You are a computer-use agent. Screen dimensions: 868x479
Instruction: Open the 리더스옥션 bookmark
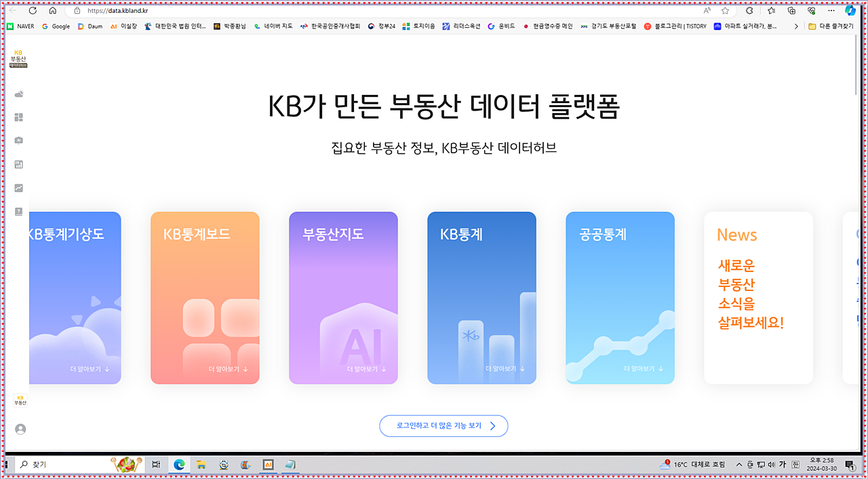click(x=461, y=26)
